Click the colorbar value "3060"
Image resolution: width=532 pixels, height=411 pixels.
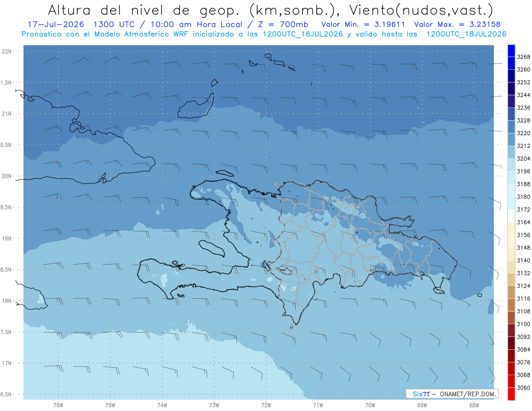tap(524, 388)
